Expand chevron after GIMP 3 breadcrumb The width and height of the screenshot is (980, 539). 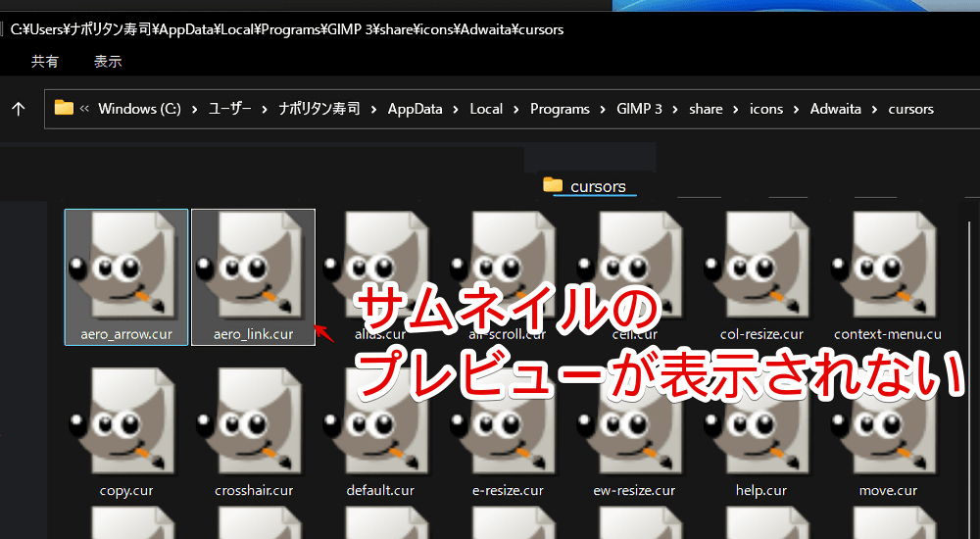tap(675, 110)
